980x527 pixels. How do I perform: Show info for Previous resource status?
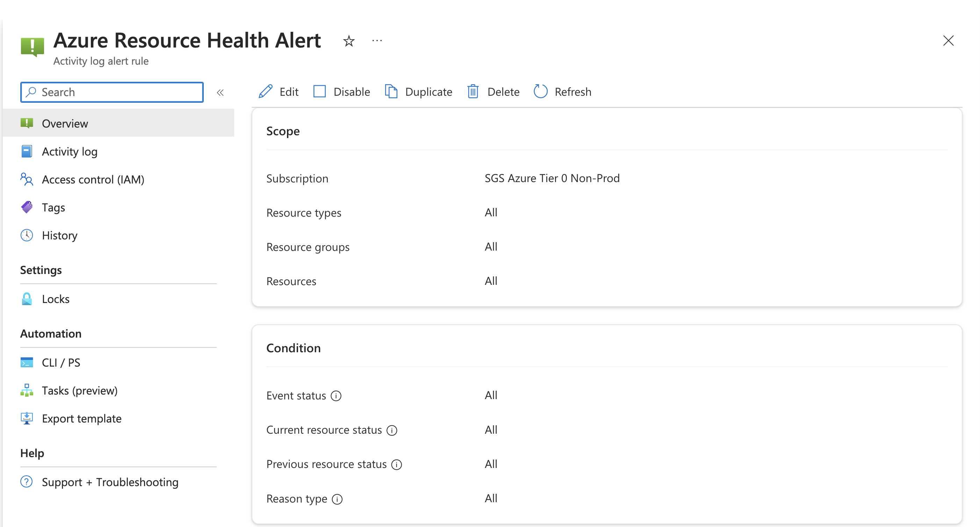point(396,464)
